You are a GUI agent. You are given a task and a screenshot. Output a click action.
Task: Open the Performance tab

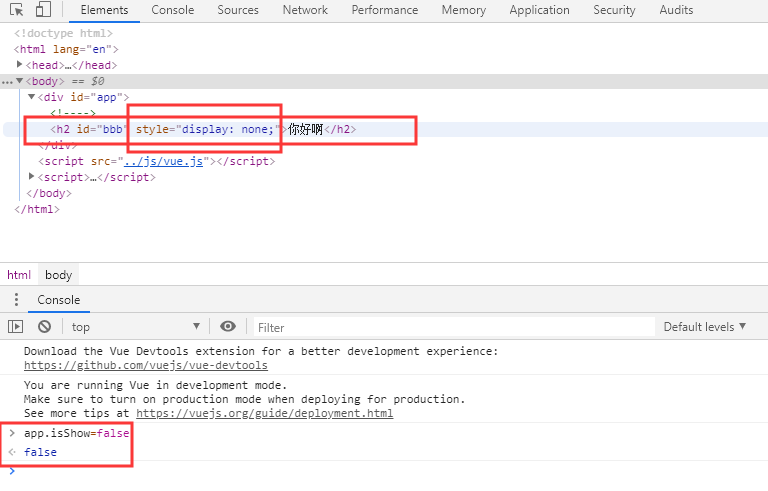coord(385,10)
